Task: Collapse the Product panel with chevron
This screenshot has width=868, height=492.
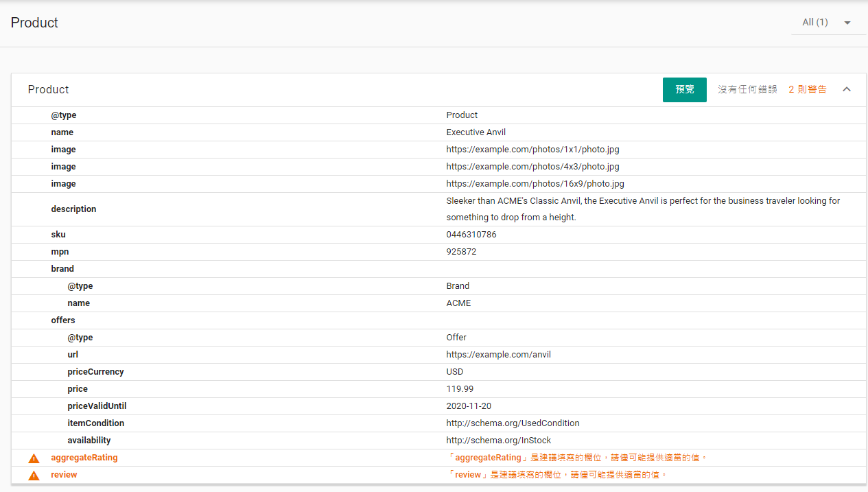Action: 847,89
